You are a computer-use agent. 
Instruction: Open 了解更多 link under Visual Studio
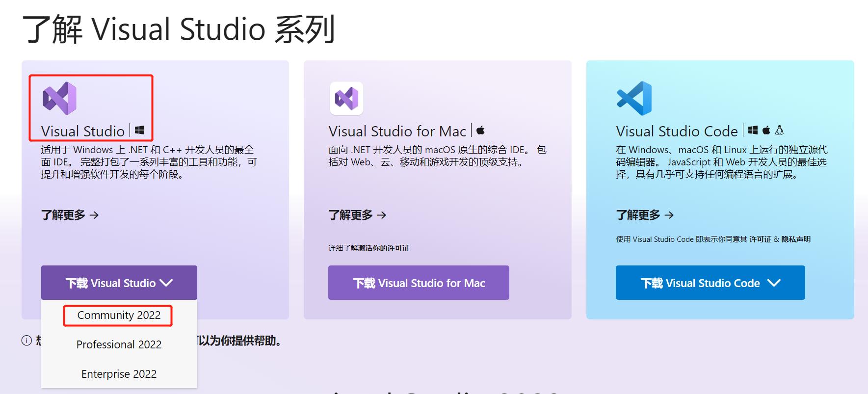70,215
